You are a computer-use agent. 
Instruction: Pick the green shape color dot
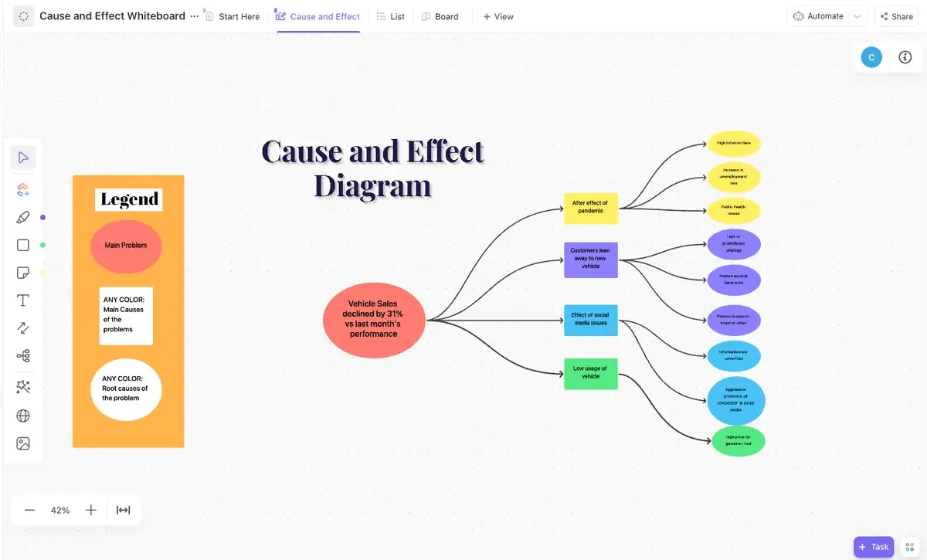click(42, 245)
